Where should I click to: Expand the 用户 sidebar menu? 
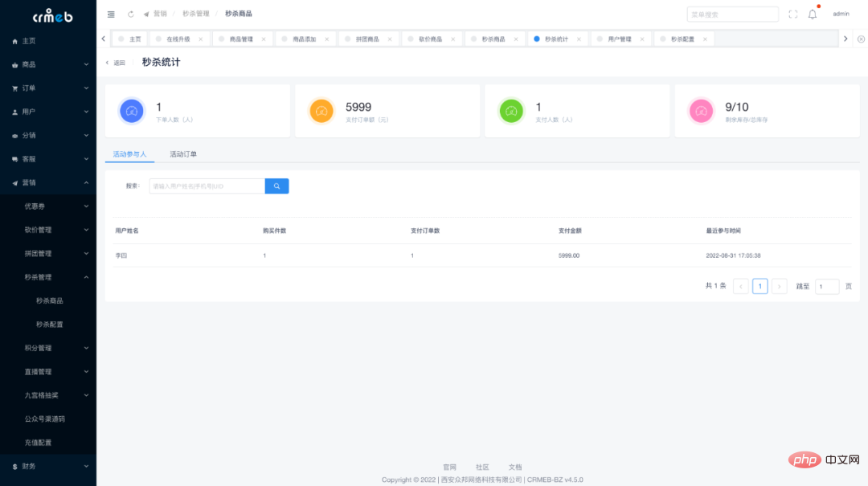[x=48, y=112]
